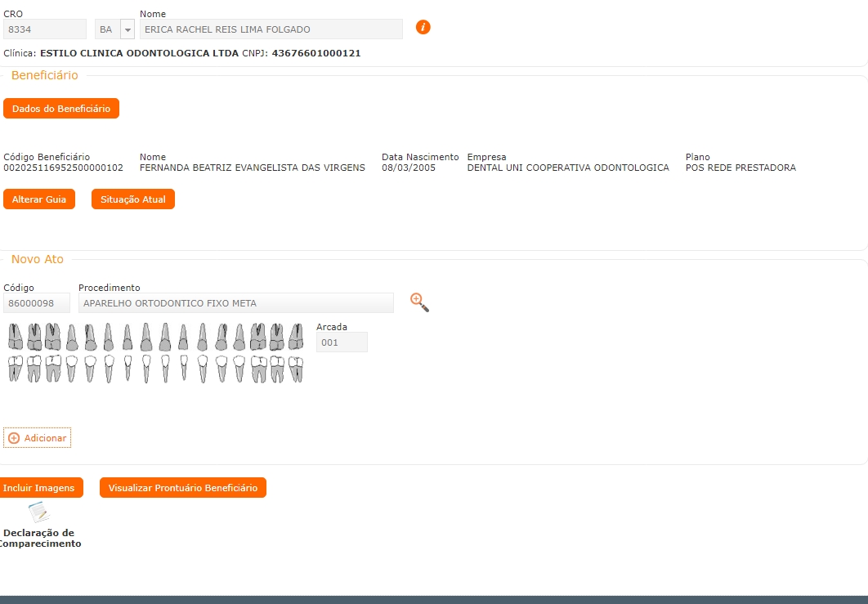868x604 pixels.
Task: Select the second lower-row tooth from the left
Action: (x=34, y=369)
